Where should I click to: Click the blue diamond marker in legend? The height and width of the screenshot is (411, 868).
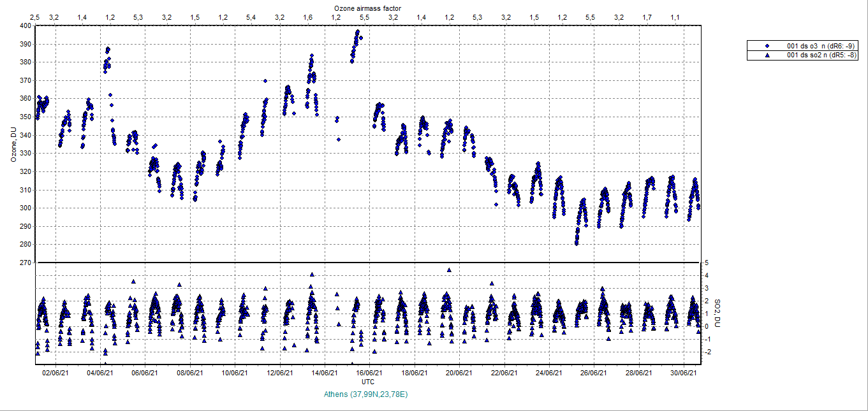[767, 47]
